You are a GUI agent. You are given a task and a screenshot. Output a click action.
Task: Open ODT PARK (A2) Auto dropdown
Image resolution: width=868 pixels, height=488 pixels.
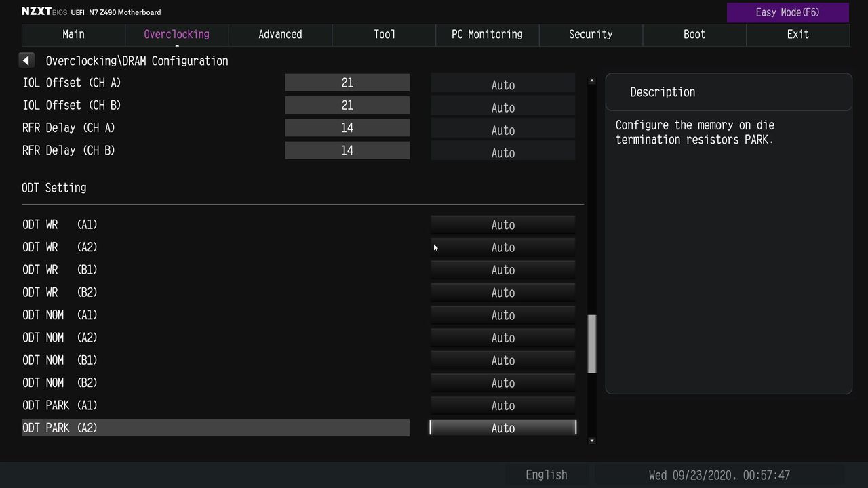(503, 428)
